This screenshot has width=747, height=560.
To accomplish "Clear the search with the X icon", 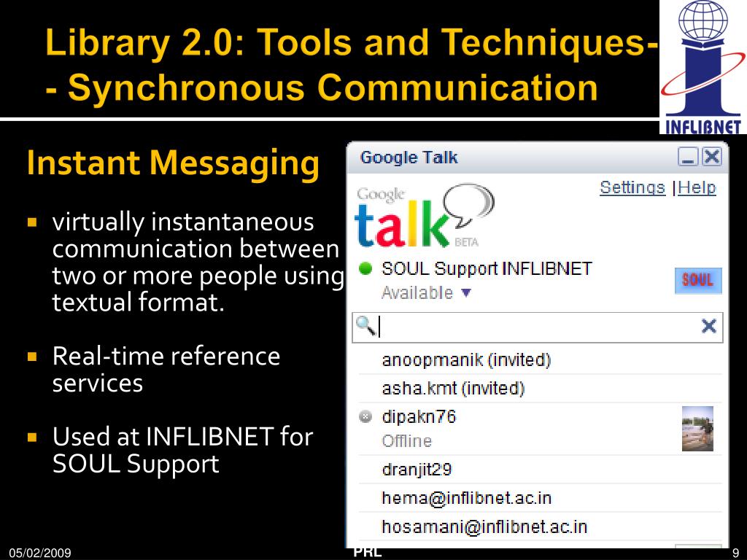I will coord(709,326).
